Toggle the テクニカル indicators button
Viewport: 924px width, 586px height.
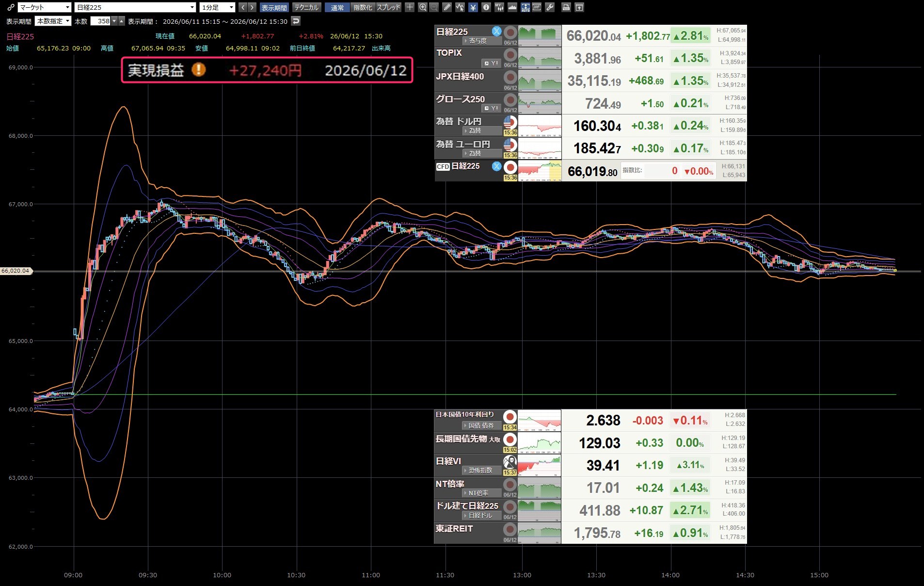pyautogui.click(x=306, y=7)
